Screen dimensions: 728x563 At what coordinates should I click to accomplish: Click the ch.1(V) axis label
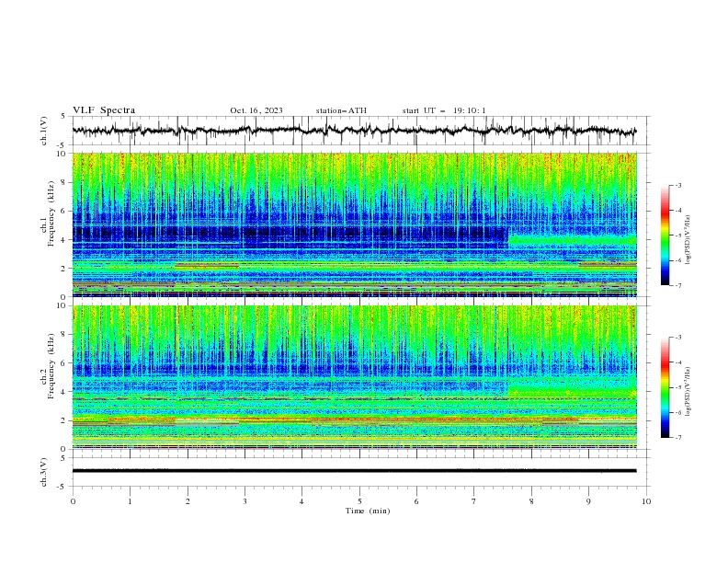coord(43,131)
